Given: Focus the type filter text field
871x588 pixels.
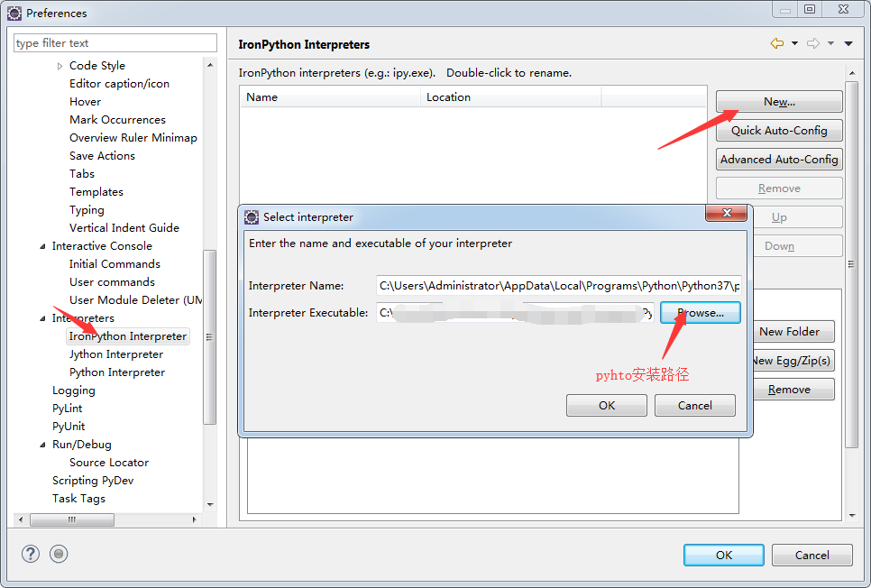Looking at the screenshot, I should (x=115, y=43).
